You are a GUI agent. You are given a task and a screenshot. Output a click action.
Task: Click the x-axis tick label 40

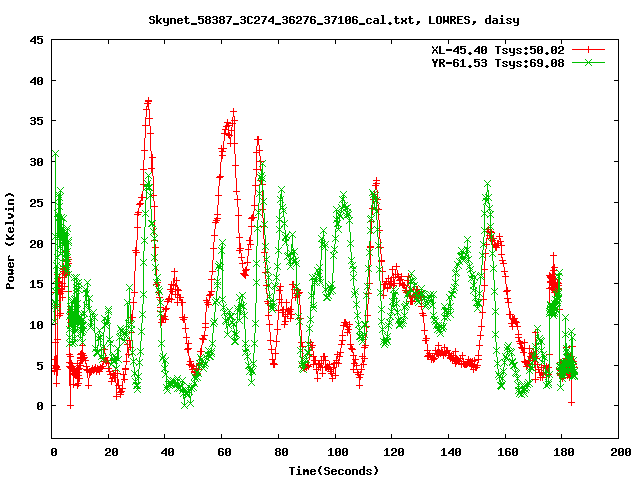(x=167, y=452)
